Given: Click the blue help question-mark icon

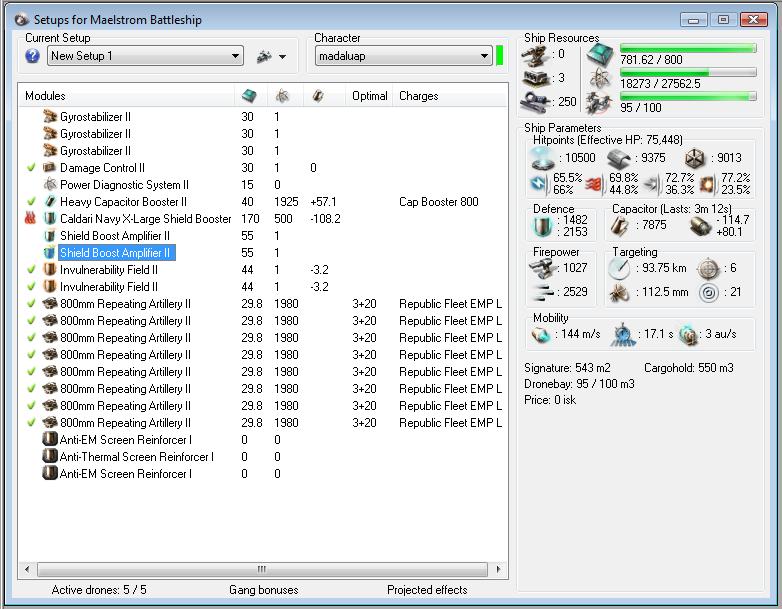Looking at the screenshot, I should point(32,56).
